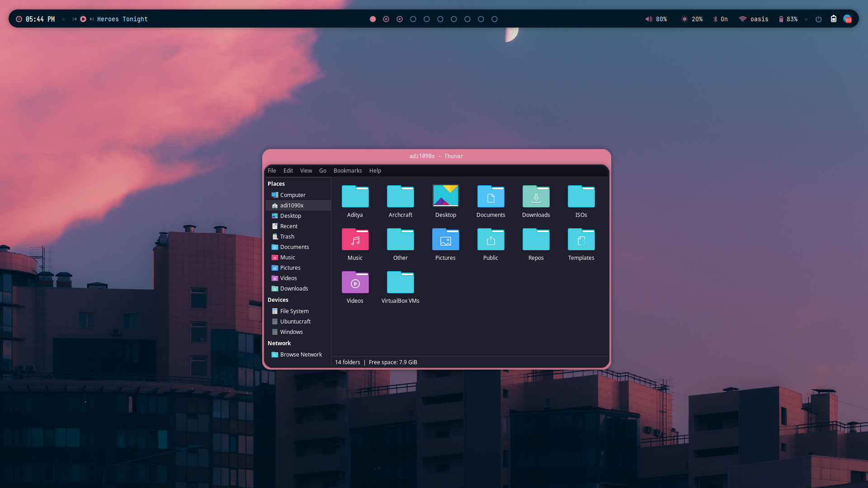Open the Videos folder icon
The height and width of the screenshot is (488, 868).
coord(355,283)
